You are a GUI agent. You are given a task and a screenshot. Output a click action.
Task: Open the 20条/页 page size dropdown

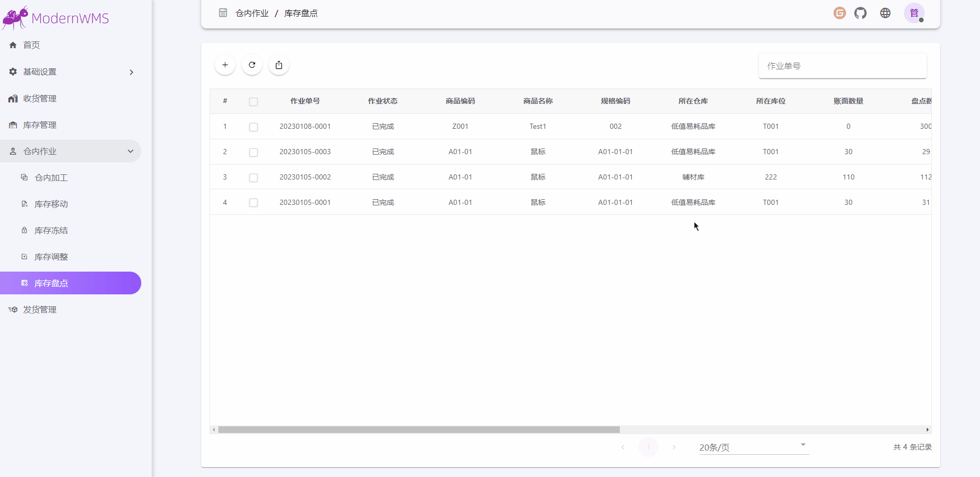(x=754, y=447)
